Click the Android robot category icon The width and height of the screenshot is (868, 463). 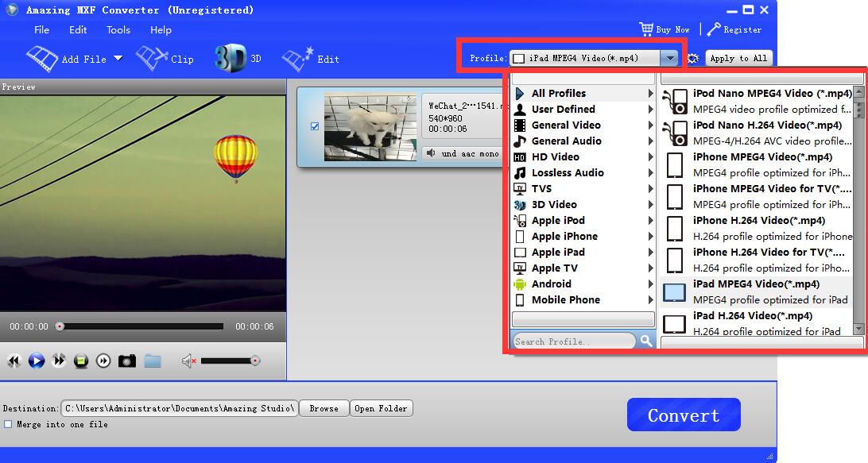(x=519, y=284)
